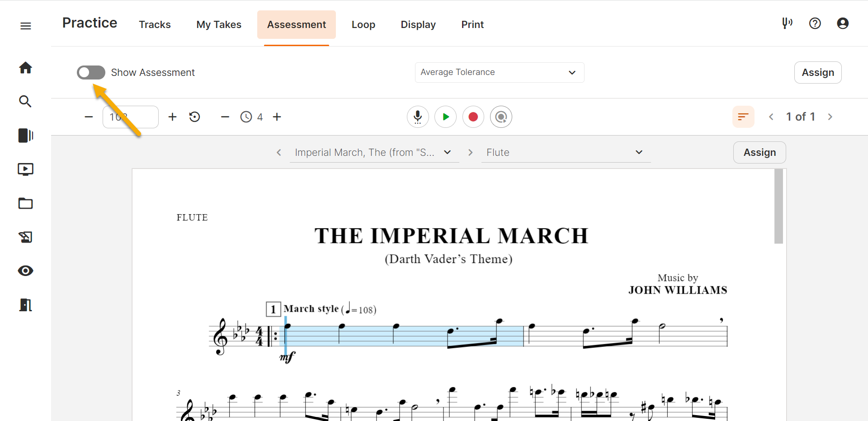Increase tempo with the plus button

[x=172, y=117]
